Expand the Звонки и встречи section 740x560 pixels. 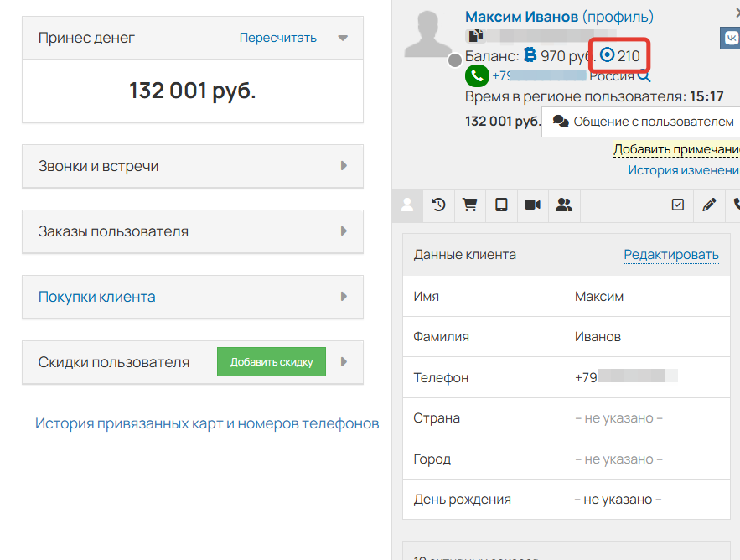coord(193,166)
